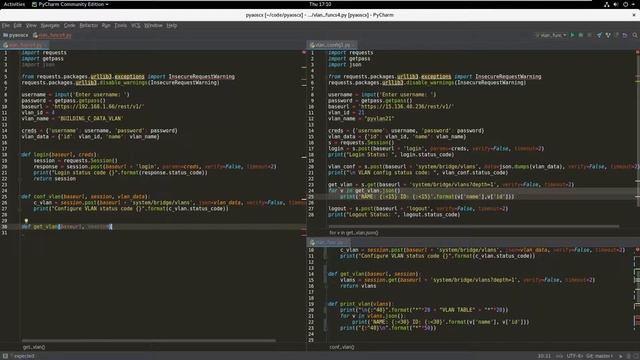Collapse the login function fold marker
640x360 pixels.
coord(20,155)
